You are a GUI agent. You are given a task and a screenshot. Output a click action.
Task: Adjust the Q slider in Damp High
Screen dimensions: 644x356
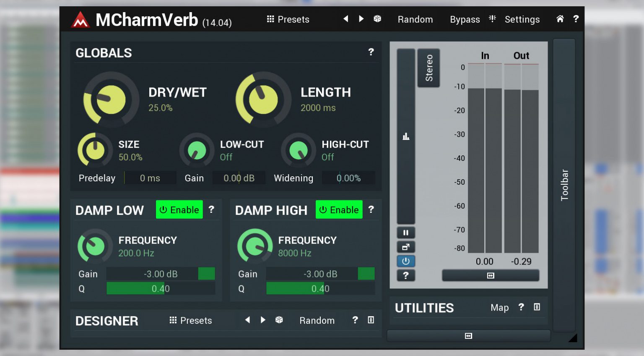pos(320,288)
